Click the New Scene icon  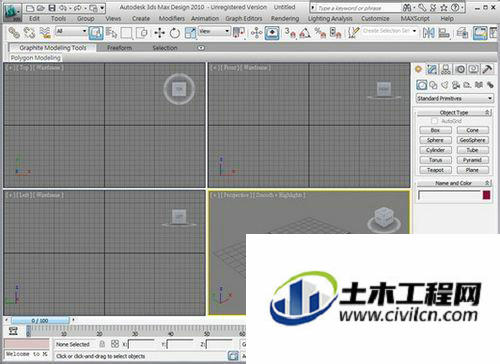pyautogui.click(x=30, y=8)
